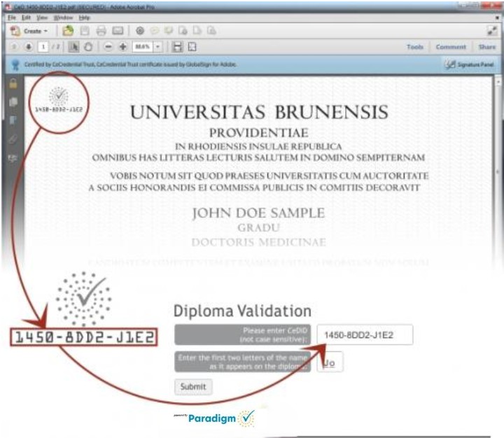
Task: Open the View menu
Action: 42,17
